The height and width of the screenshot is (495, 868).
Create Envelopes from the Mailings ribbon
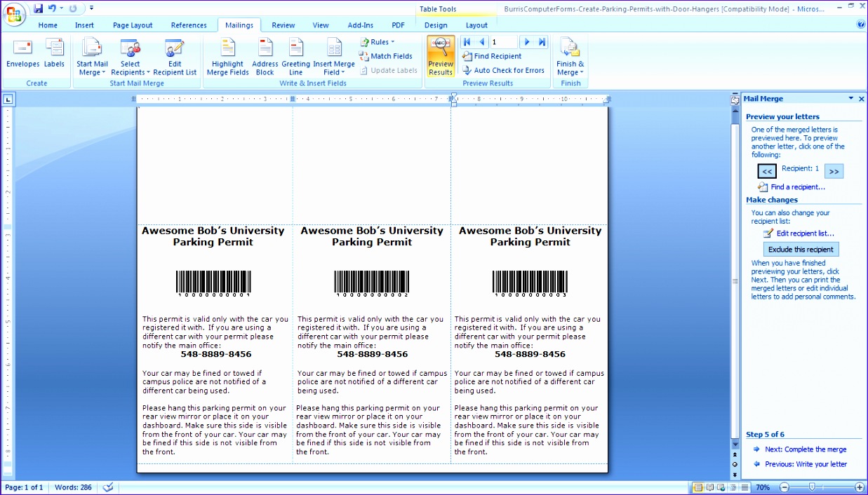tap(23, 54)
